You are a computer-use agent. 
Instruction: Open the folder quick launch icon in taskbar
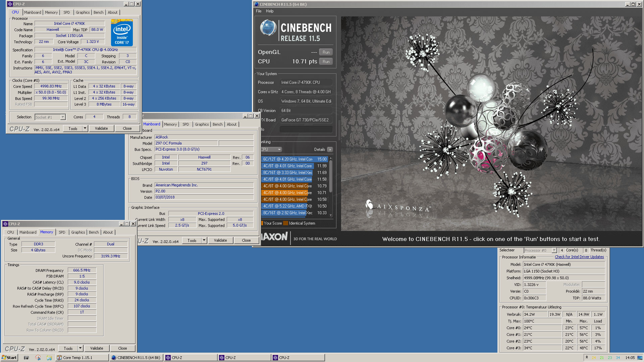49,358
